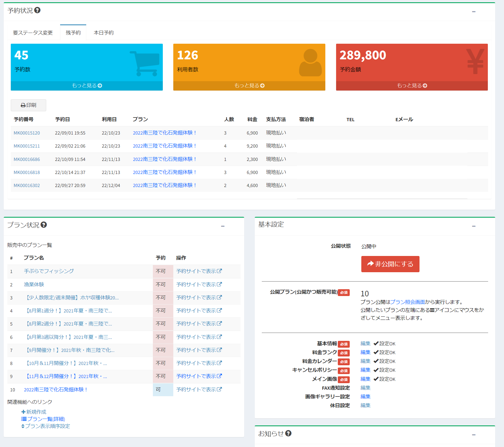The width and height of the screenshot is (504, 447).
Task: Switch to 要ステータス変更 tab
Action: [33, 33]
